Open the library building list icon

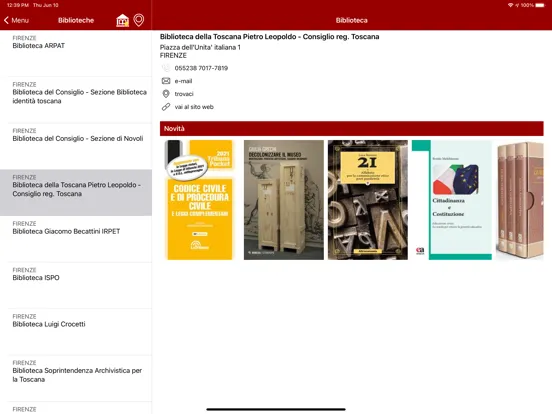point(123,20)
